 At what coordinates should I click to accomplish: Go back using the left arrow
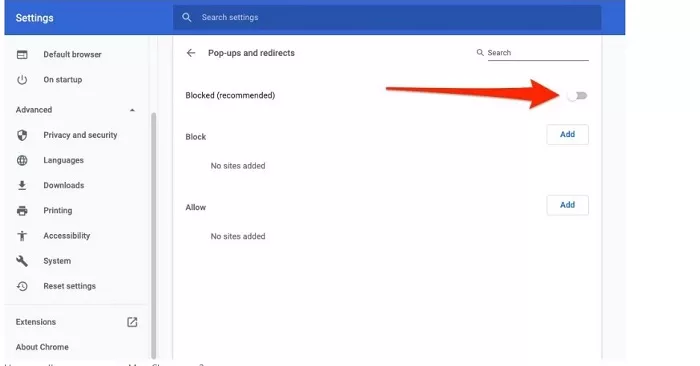(x=191, y=53)
